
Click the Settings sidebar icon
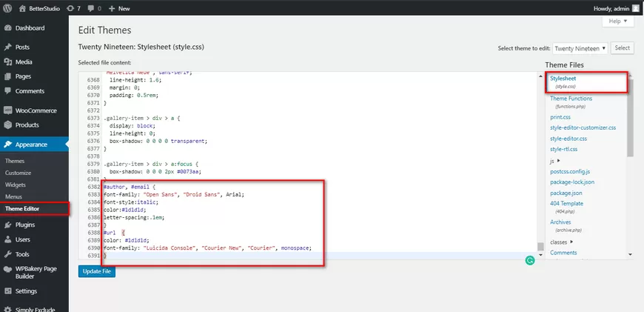click(x=7, y=291)
